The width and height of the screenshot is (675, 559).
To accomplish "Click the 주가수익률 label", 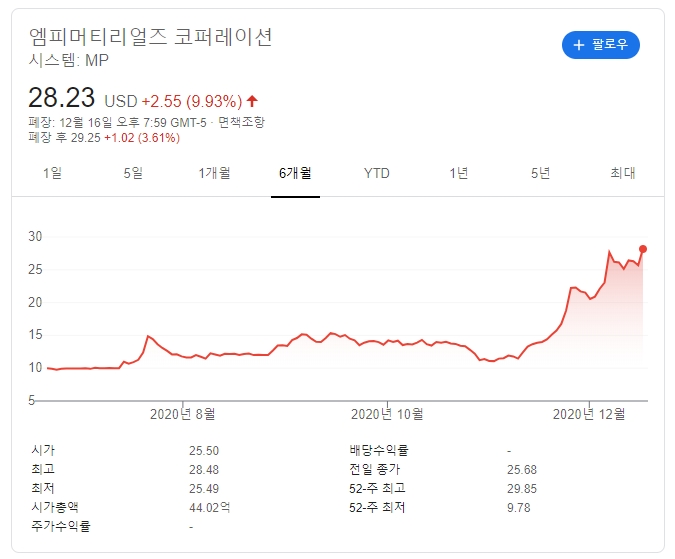I will [x=61, y=526].
